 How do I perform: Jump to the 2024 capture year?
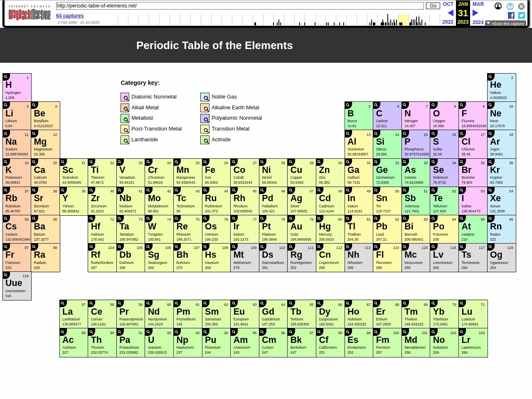(478, 22)
